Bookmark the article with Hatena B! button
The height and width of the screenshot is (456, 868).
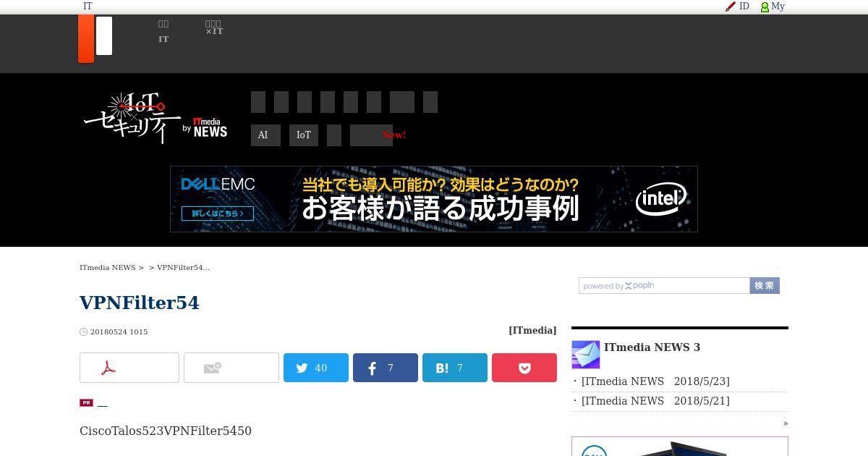(455, 368)
